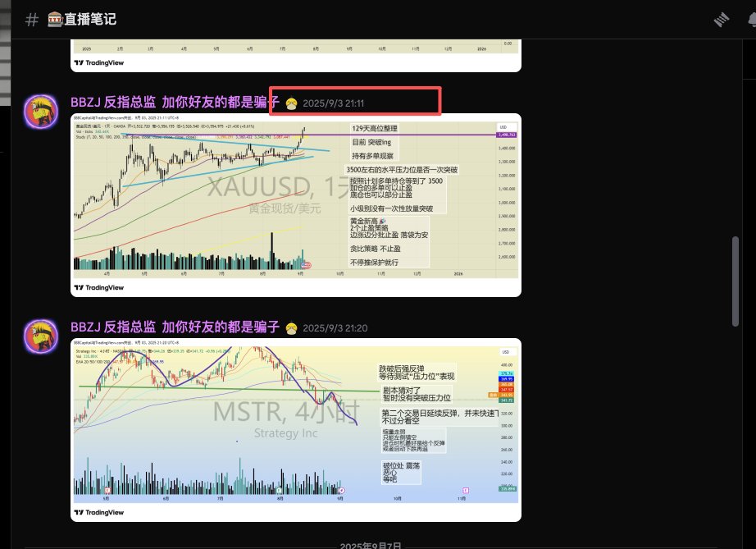Click the role badge beside 2025/9/3 21:11
Screen dimensions: 756x549
(291, 103)
